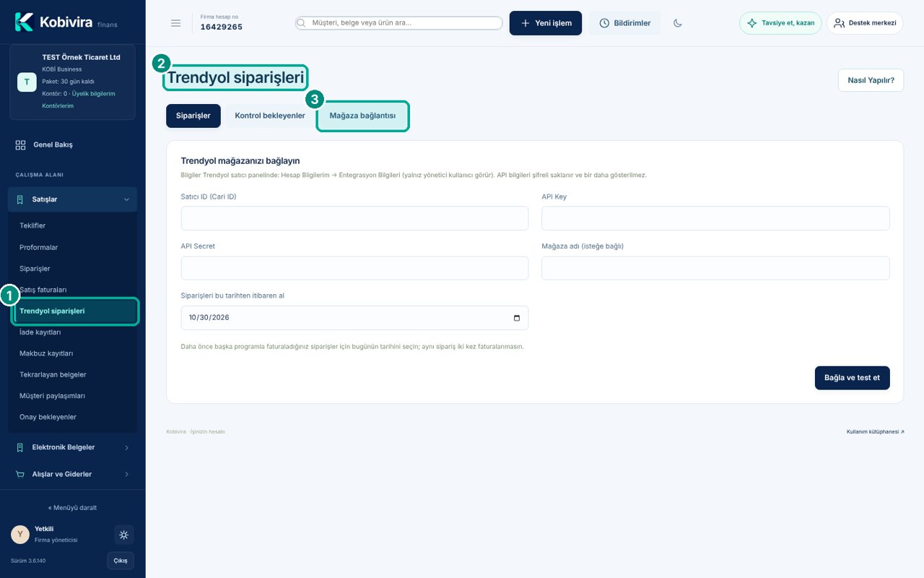Click the Kobivira logo icon
924x578 pixels.
pyautogui.click(x=24, y=22)
